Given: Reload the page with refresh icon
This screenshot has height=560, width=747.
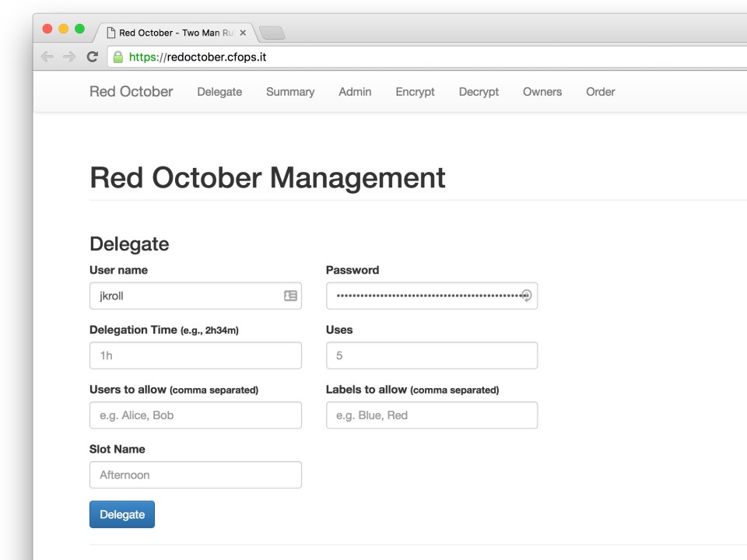Looking at the screenshot, I should [x=93, y=57].
